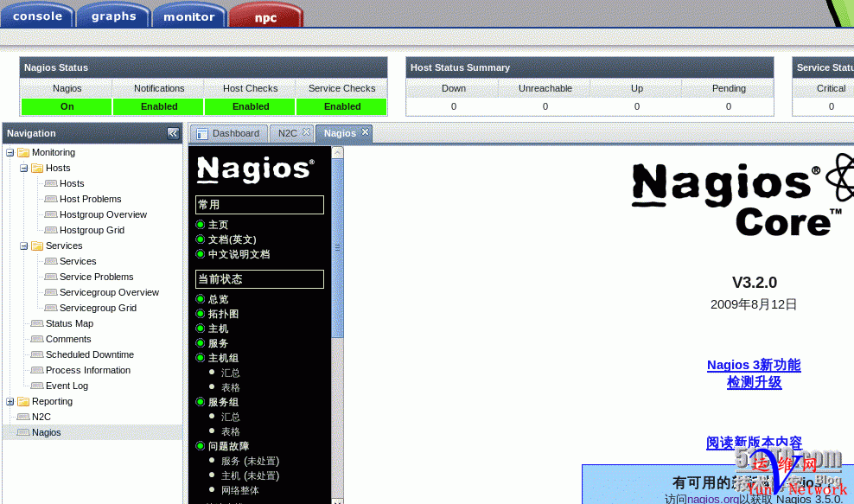Click the Host Checks Enabled cell
The width and height of the screenshot is (854, 504).
[x=251, y=107]
